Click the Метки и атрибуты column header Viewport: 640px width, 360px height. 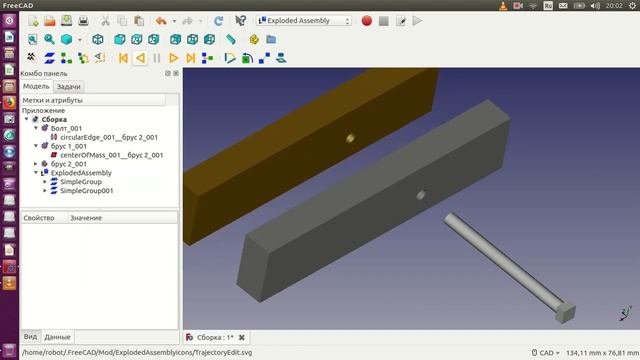coord(93,100)
